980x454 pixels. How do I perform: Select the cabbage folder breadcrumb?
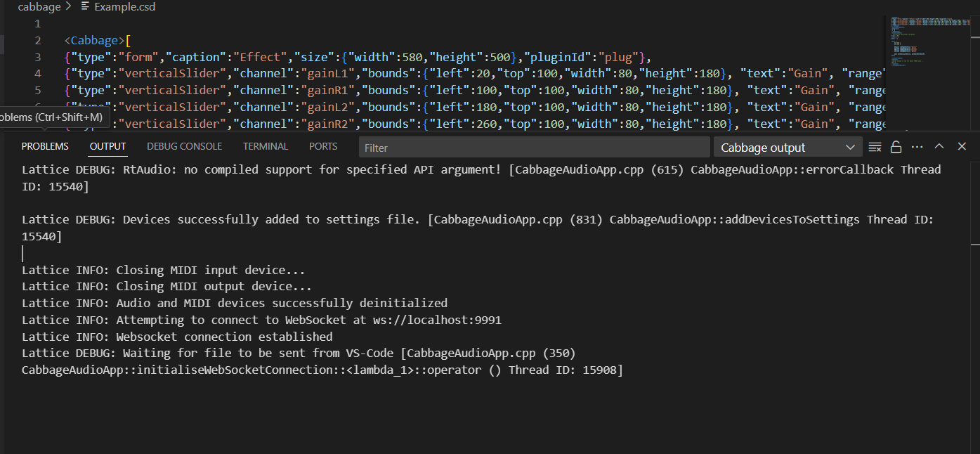click(x=39, y=7)
